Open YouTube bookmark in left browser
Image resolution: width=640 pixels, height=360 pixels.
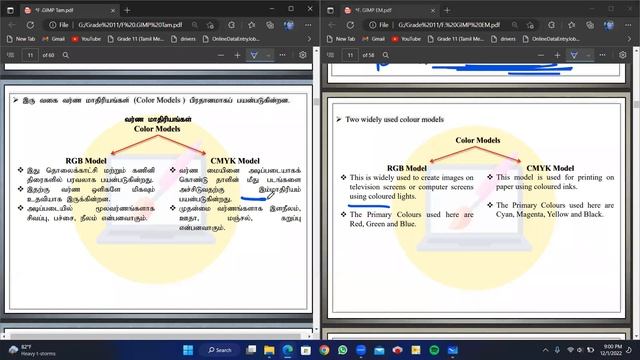(x=86, y=39)
